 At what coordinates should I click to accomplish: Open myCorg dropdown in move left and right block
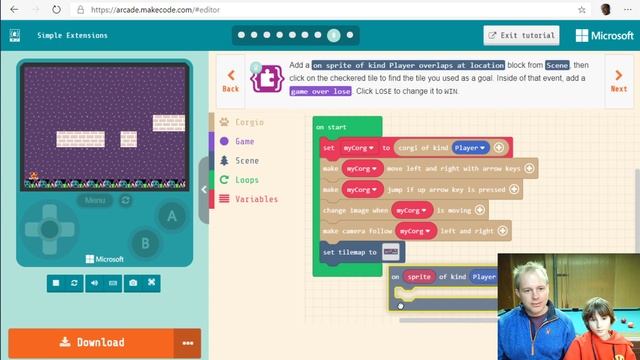point(362,169)
